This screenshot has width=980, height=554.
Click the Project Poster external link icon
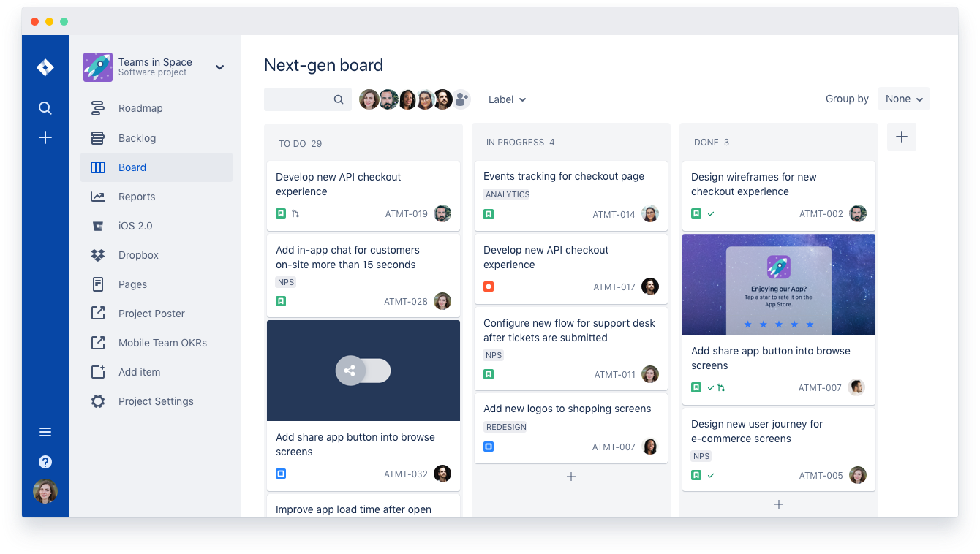99,313
